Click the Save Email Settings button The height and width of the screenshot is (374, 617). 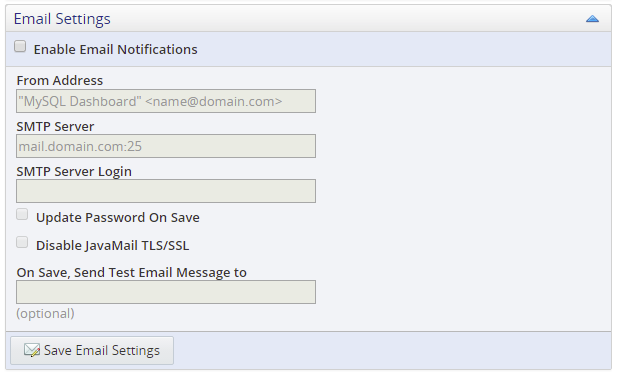tap(92, 350)
